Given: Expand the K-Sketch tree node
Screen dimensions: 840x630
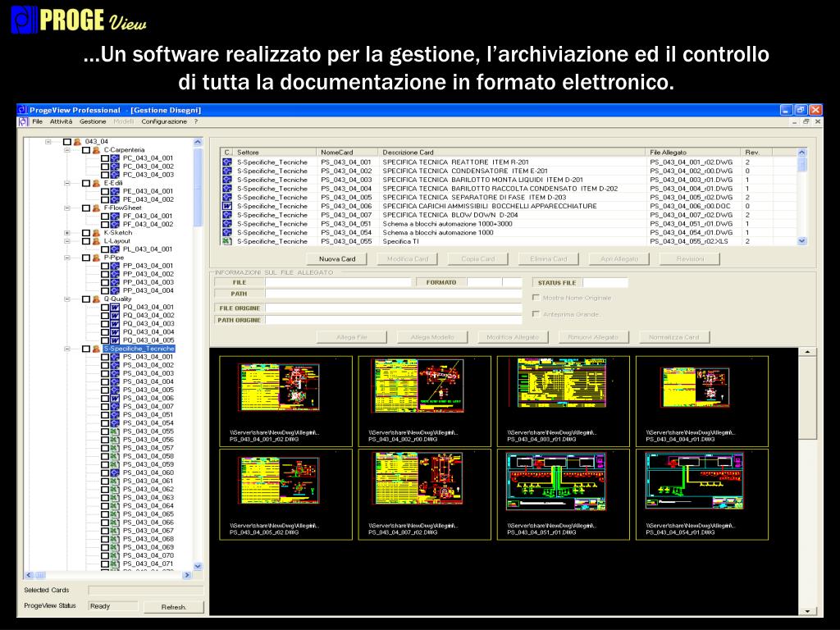Looking at the screenshot, I should coord(67,232).
